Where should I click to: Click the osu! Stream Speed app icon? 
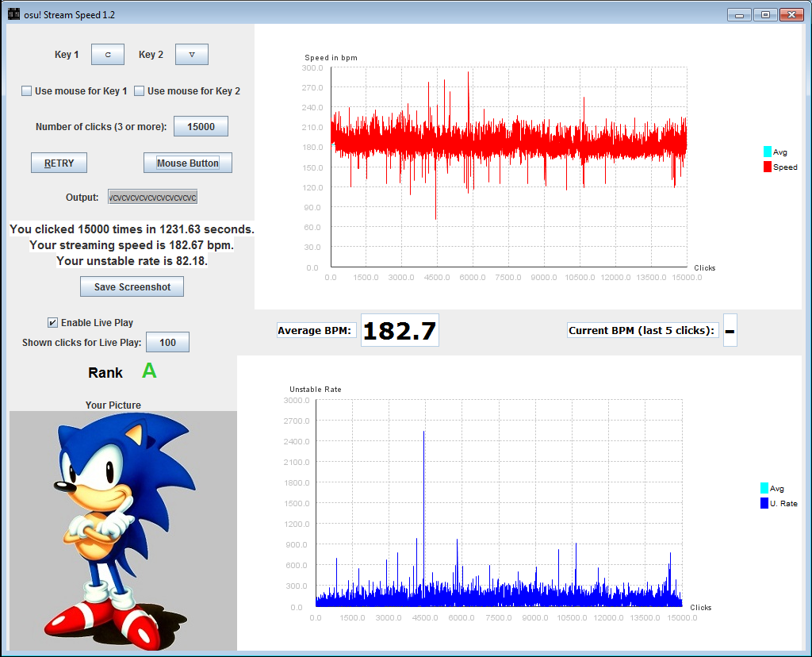(x=14, y=14)
